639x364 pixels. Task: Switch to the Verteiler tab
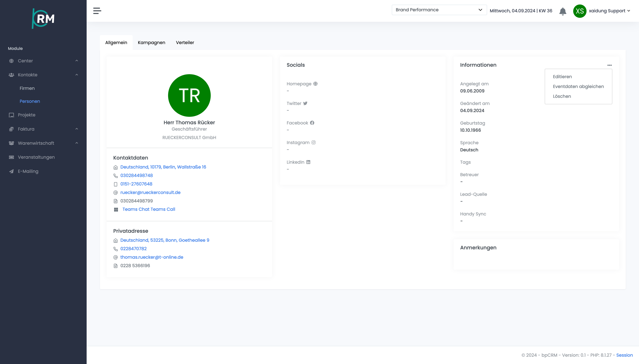(x=185, y=42)
